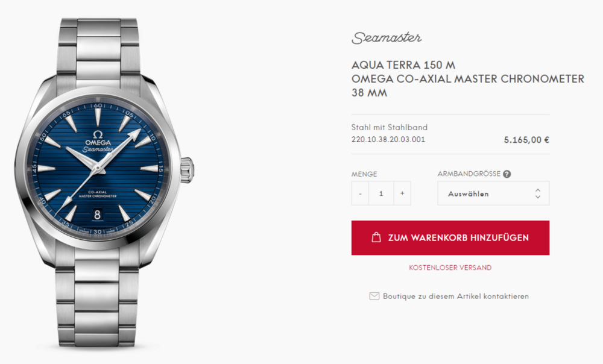
Task: Click the quantity input showing 1
Action: pyautogui.click(x=381, y=193)
